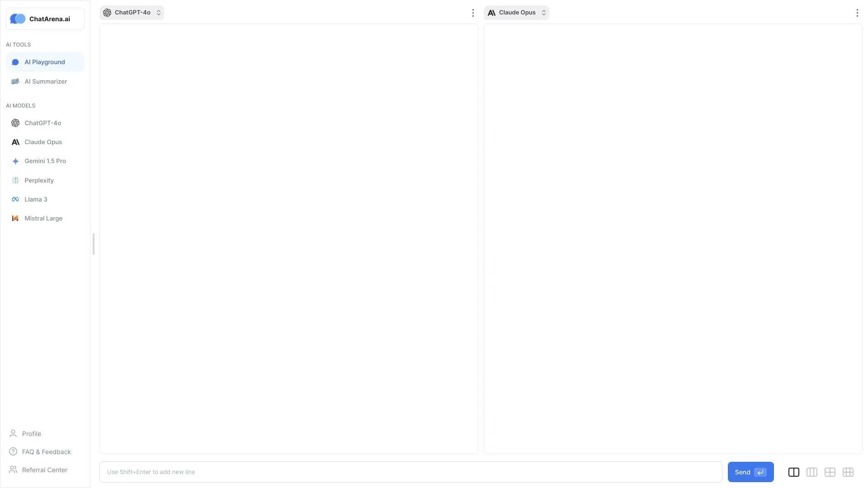
Task: Click the Send button
Action: tap(750, 472)
